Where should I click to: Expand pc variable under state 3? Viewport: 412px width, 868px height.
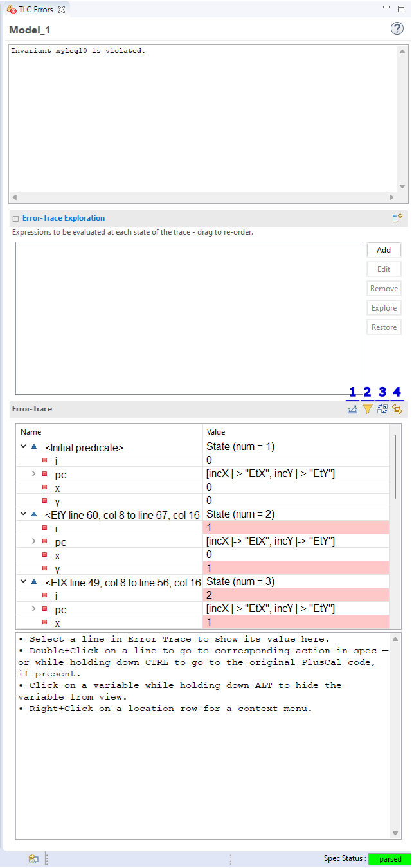click(x=33, y=609)
